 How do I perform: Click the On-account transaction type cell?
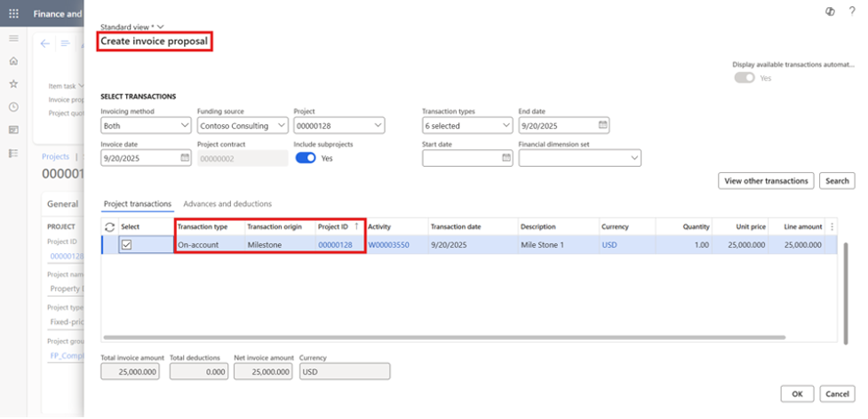pyautogui.click(x=210, y=245)
